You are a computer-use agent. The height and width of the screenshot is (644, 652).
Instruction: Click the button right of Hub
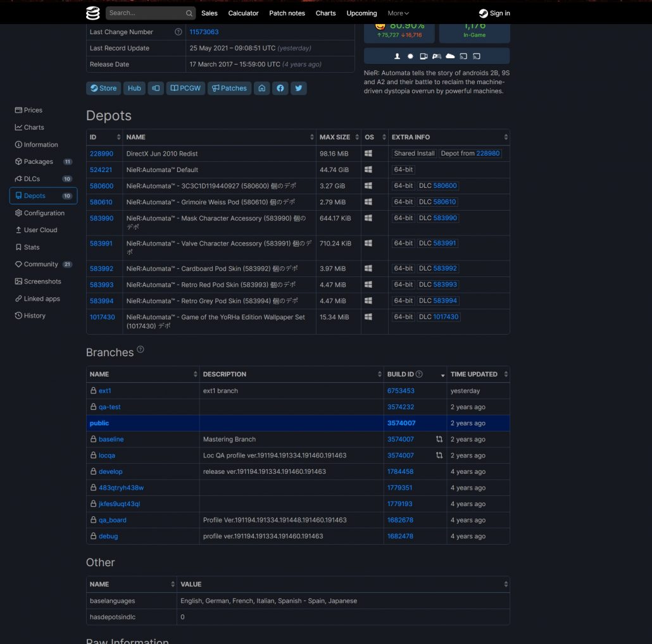click(x=156, y=89)
